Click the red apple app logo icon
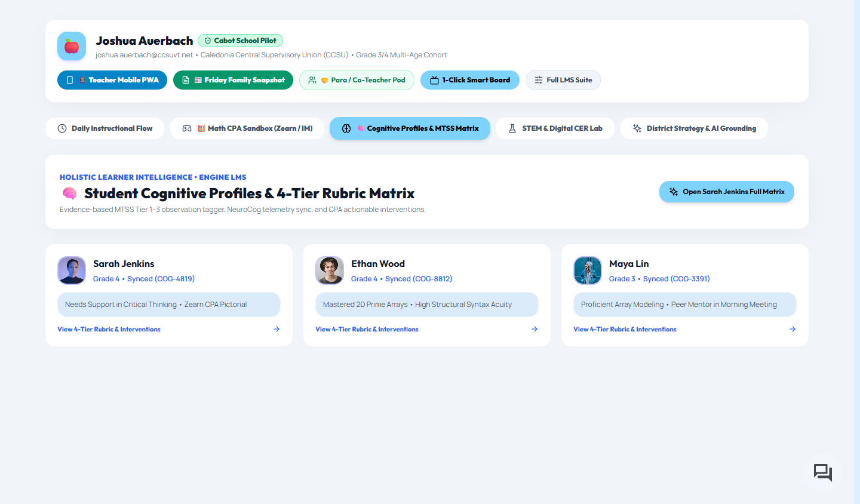 click(x=72, y=46)
